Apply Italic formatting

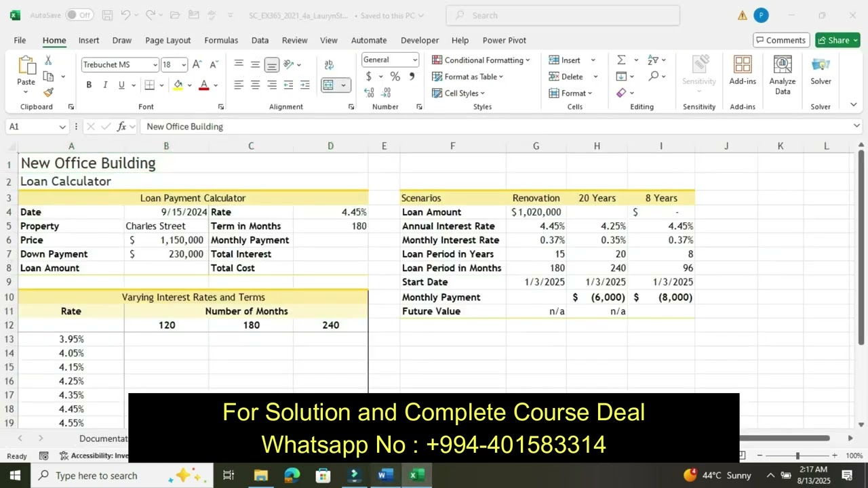105,85
